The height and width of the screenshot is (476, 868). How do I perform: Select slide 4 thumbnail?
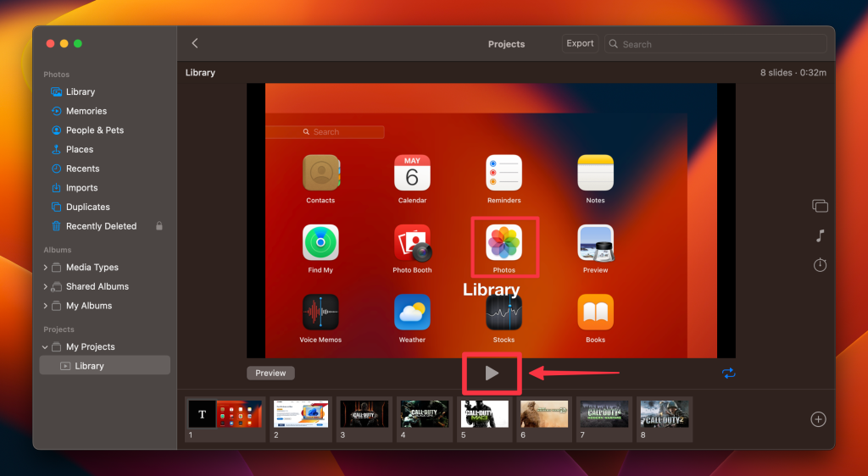(425, 419)
